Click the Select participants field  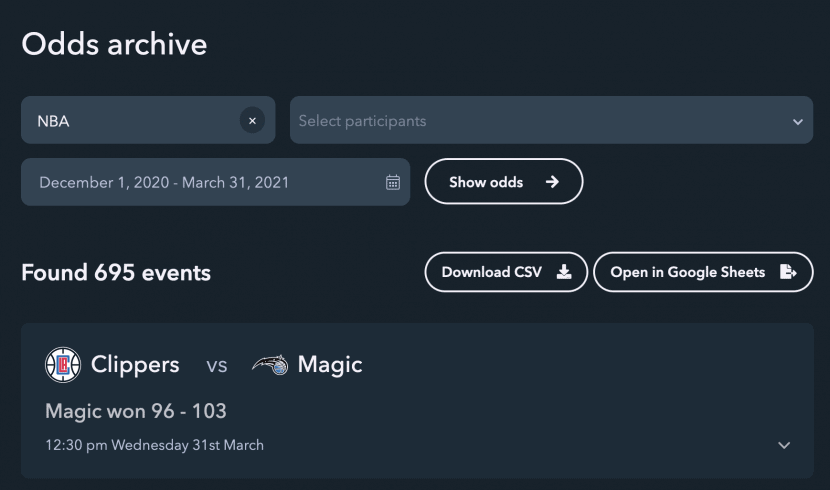point(551,120)
